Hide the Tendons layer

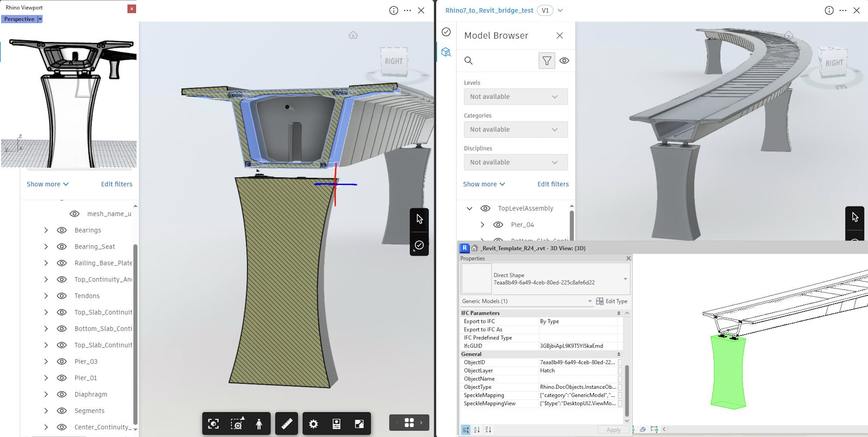tap(62, 296)
